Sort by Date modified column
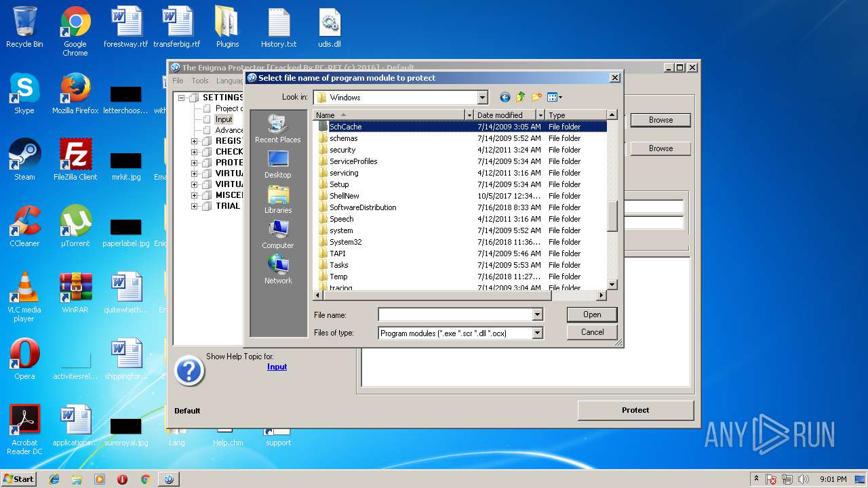Image resolution: width=868 pixels, height=488 pixels. click(505, 115)
